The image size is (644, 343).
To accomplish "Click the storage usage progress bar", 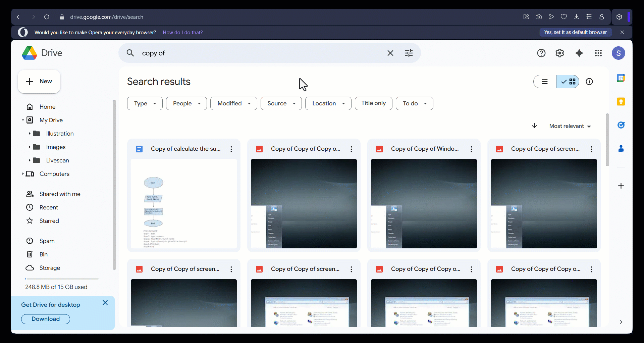I will coord(62,279).
